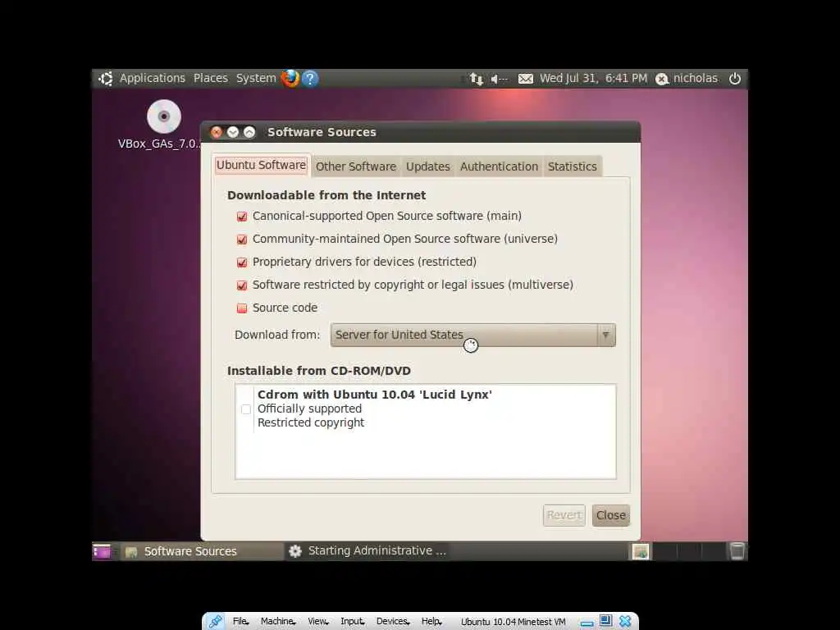Open the VirtualBox File menu
Screen dimensions: 840x630
[240, 622]
